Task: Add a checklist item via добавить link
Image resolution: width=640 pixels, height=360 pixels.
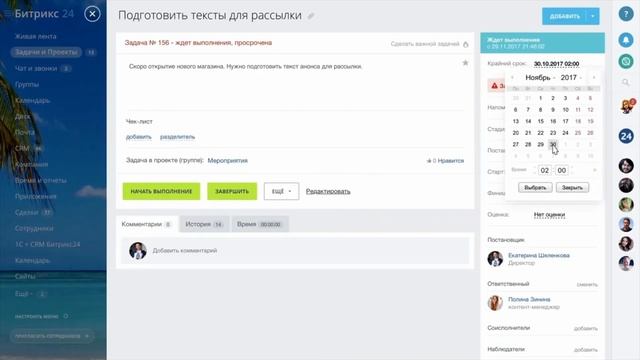Action: (139, 137)
